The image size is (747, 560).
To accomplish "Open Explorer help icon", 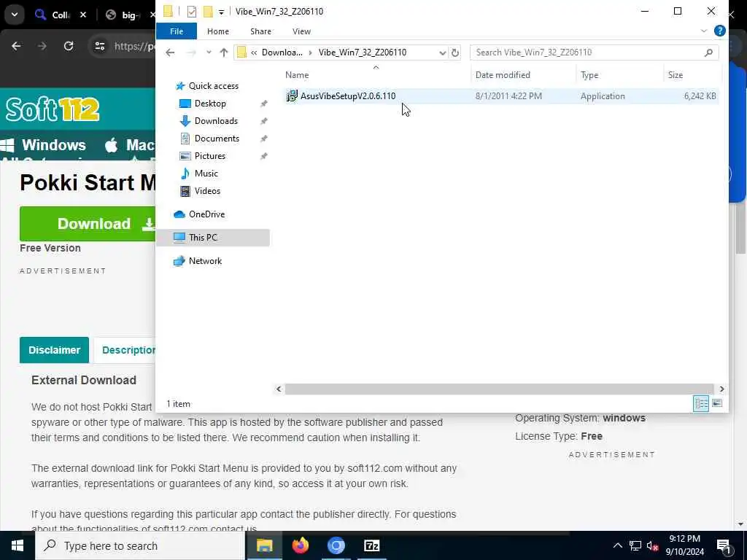I will 720,31.
